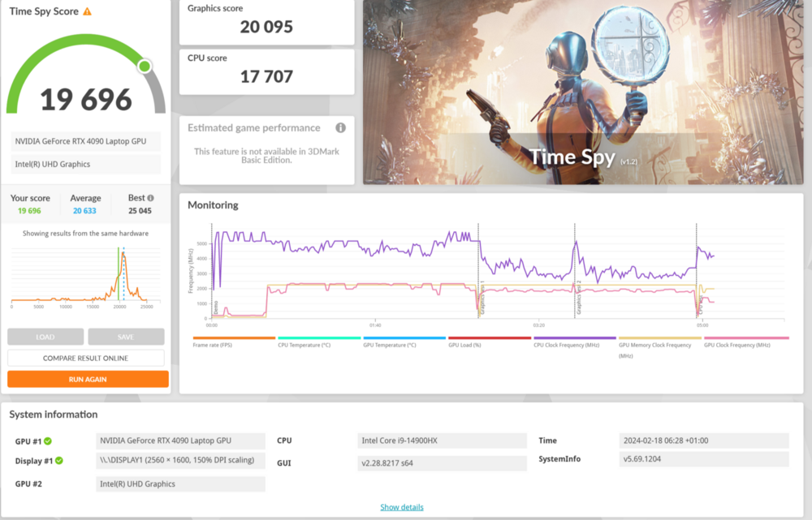Open the info icon on Estimated game performance
812x520 pixels.
pyautogui.click(x=340, y=127)
